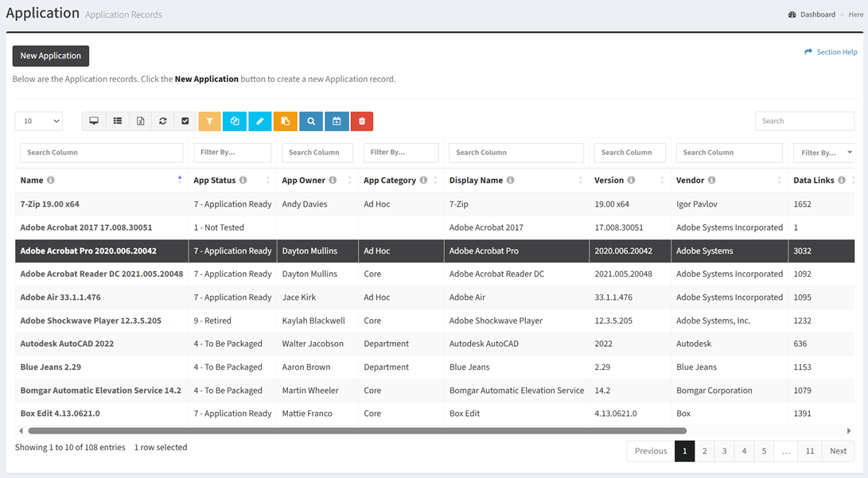Click the calendar plus toolbar icon
Image resolution: width=868 pixels, height=478 pixels.
click(x=337, y=121)
